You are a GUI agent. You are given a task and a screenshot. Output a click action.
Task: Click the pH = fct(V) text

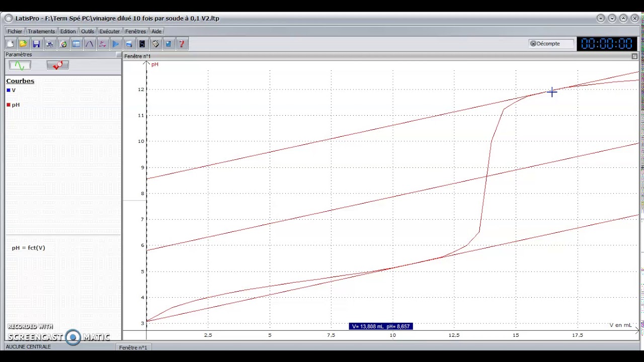(x=29, y=248)
